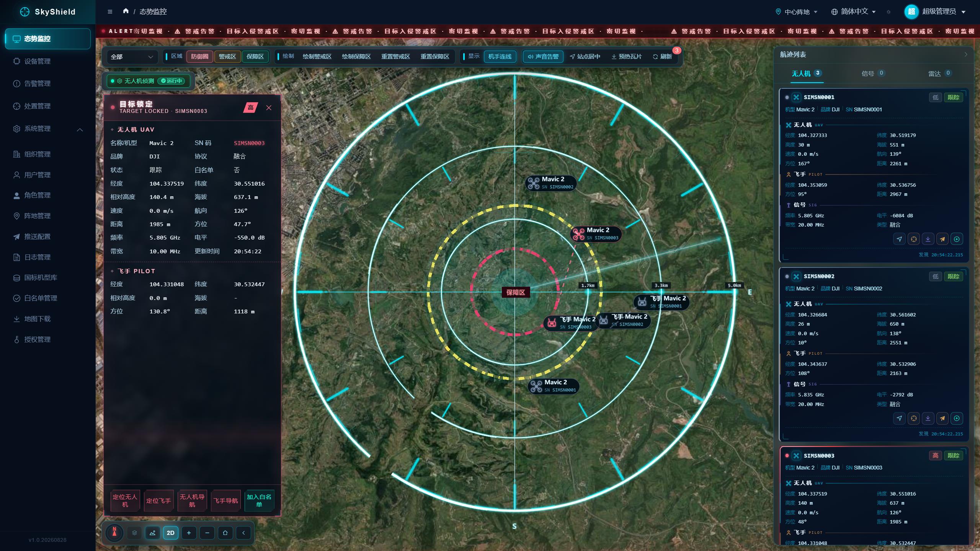Click the 日志管理 document icon

pyautogui.click(x=16, y=257)
